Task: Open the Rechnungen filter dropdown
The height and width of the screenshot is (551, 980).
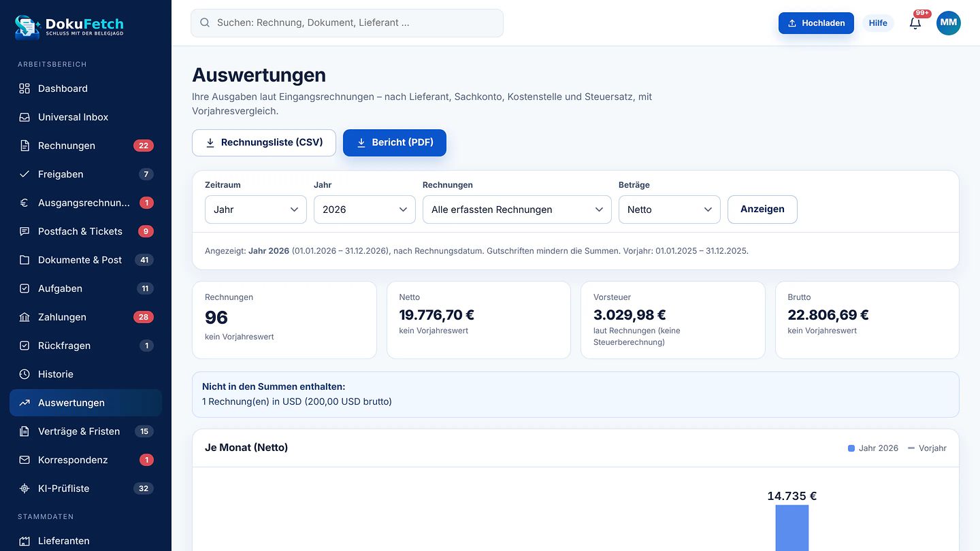Action: [517, 210]
